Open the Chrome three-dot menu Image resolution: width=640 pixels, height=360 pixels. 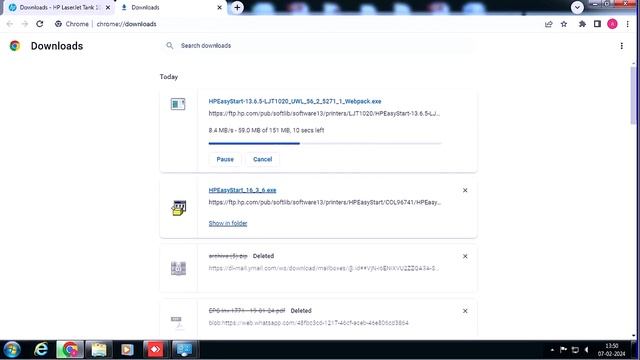[x=628, y=24]
